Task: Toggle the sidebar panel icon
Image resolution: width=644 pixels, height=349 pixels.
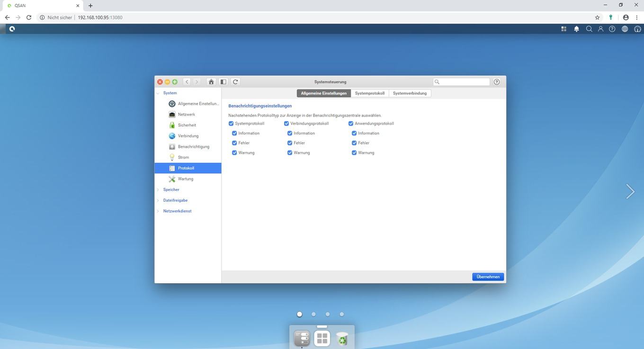Action: click(224, 82)
